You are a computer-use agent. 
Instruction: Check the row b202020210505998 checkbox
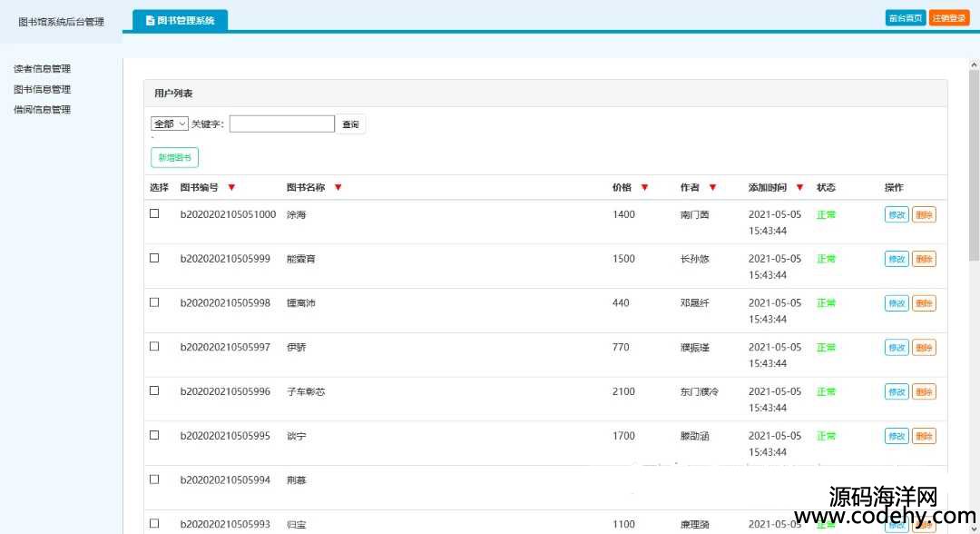click(154, 302)
